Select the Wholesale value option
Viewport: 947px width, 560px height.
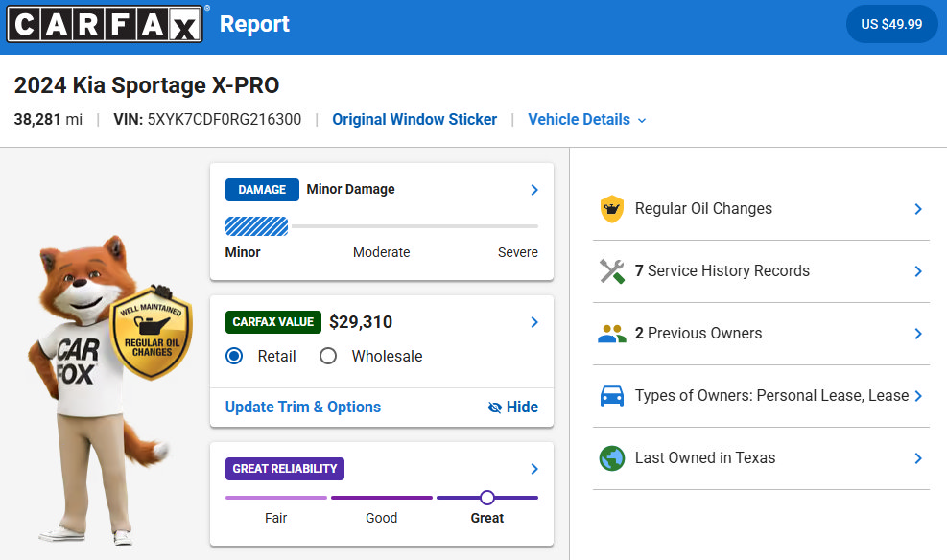328,356
